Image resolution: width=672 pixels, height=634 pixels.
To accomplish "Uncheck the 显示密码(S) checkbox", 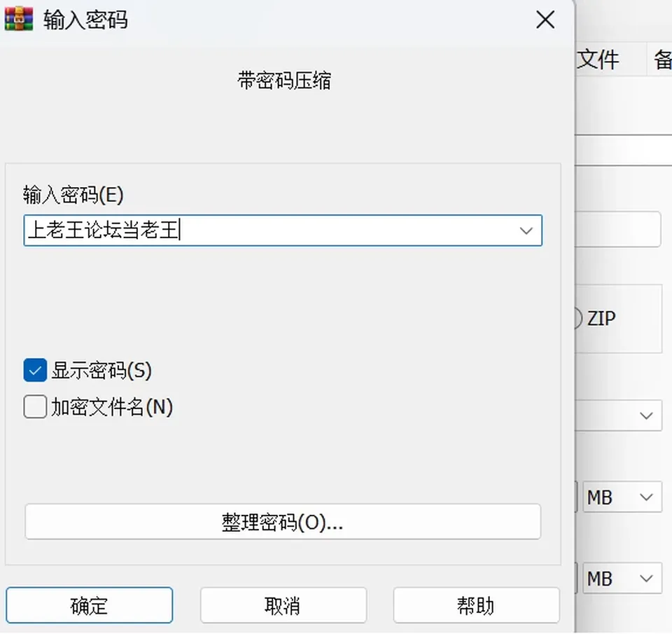I will [x=35, y=370].
